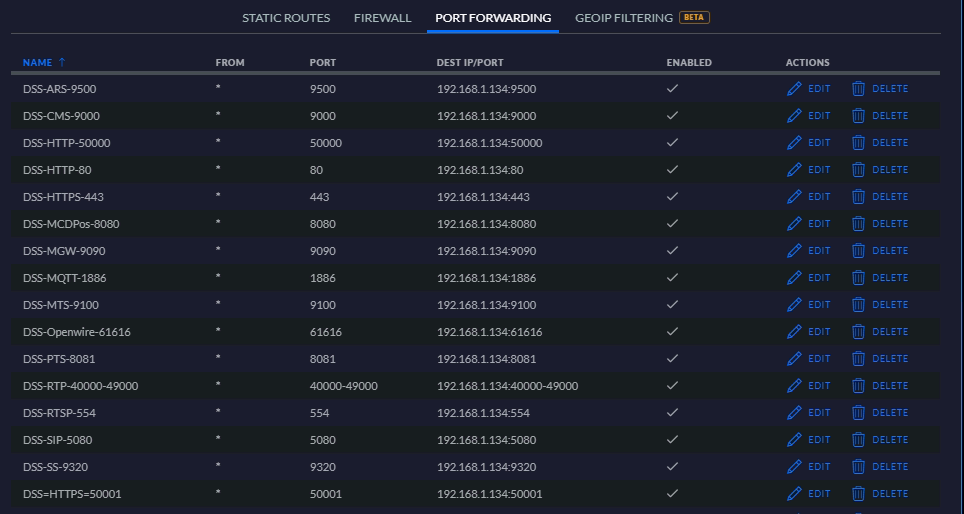
Task: Click the trash icon for DSS-Openwire-61616
Action: coord(858,332)
